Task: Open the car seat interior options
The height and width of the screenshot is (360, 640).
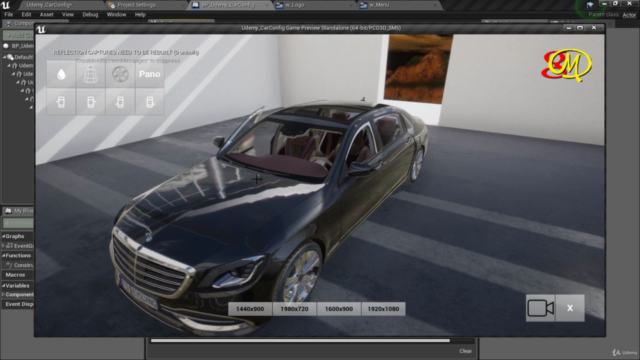Action: coord(91,74)
